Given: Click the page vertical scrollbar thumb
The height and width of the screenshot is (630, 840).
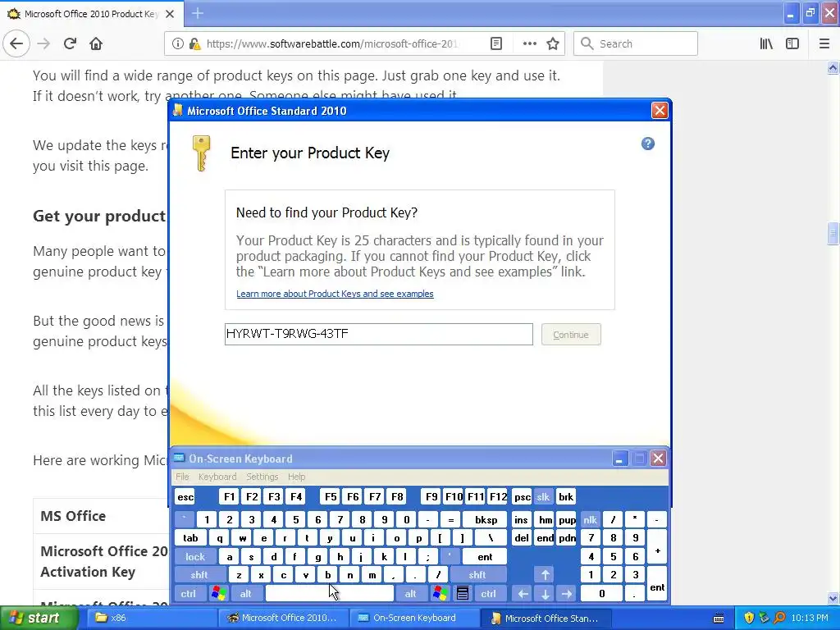Looking at the screenshot, I should tap(833, 234).
